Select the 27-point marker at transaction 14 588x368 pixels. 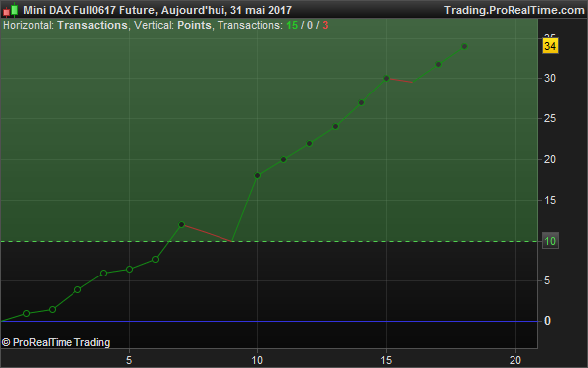[x=361, y=102]
